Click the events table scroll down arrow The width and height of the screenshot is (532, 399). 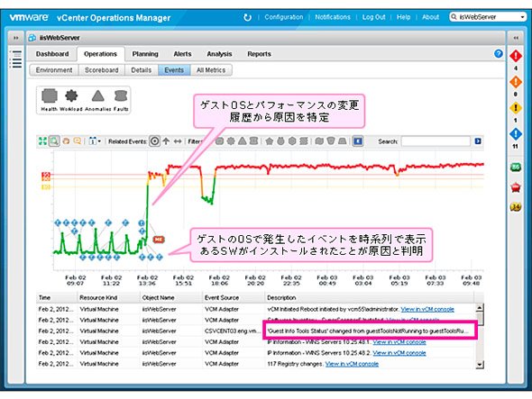click(x=480, y=365)
